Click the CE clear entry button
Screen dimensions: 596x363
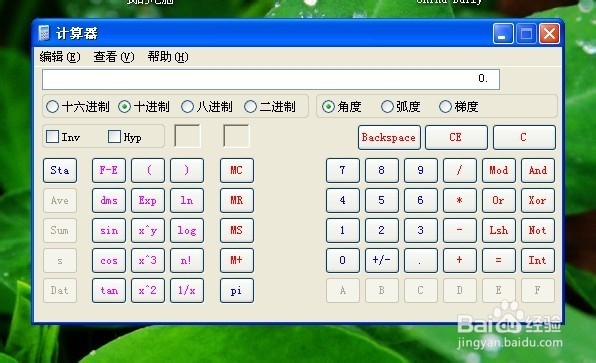point(456,137)
